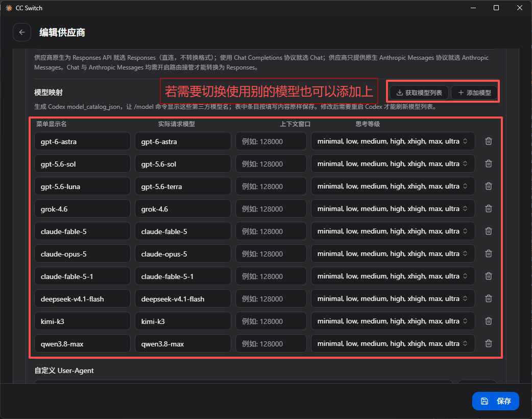Edit context window field for claude-fable-5-1
Screen dimensions: 532x419
click(271, 276)
